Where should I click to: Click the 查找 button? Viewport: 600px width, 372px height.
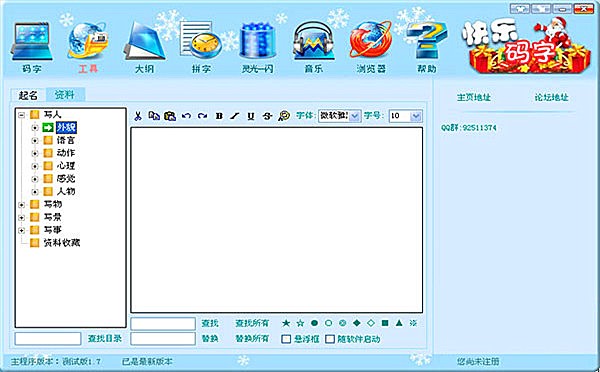coord(210,323)
